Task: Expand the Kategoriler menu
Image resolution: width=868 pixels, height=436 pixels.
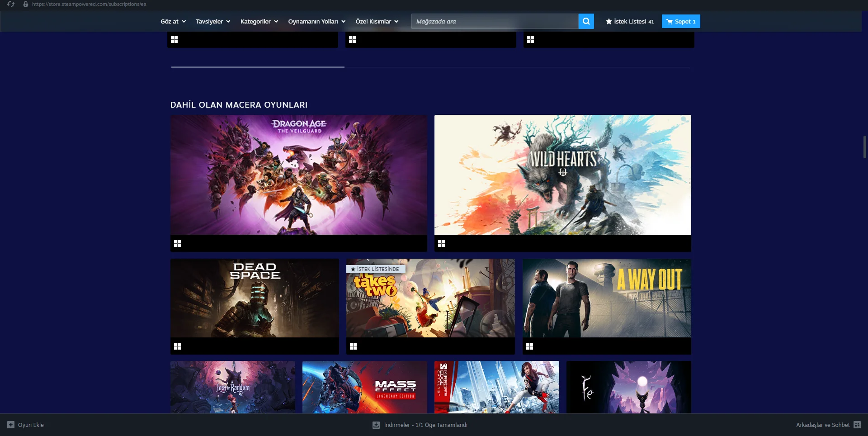Action: [259, 21]
